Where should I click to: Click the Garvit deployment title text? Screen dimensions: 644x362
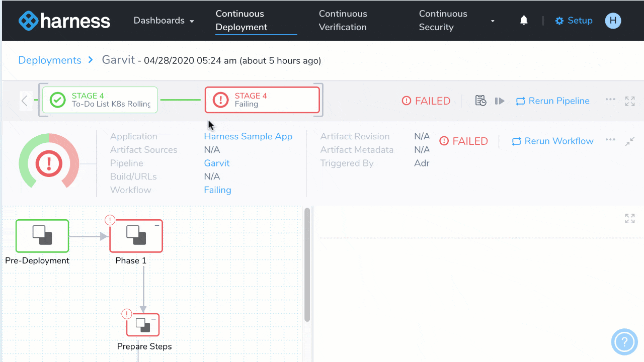118,60
